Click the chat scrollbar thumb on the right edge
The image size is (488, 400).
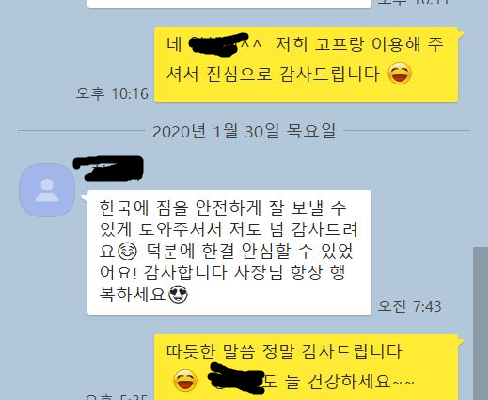[x=480, y=323]
